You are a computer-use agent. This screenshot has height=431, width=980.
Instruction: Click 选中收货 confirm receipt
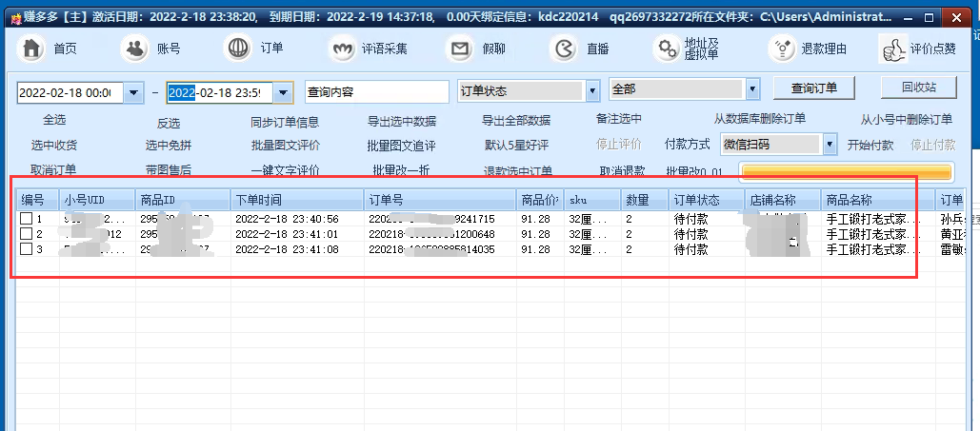(54, 146)
